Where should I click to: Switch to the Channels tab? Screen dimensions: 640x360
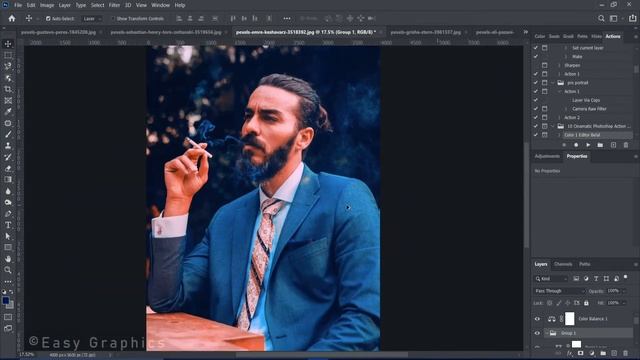point(563,264)
